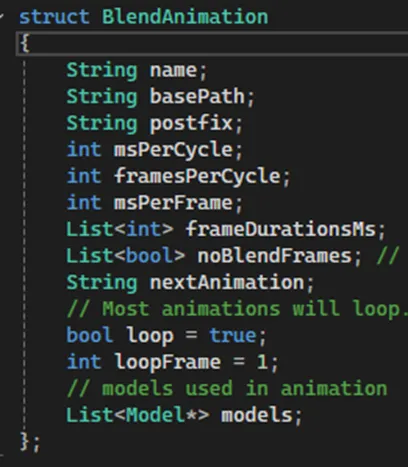408x467 pixels.
Task: Click the 'models' variable name
Action: (257, 415)
